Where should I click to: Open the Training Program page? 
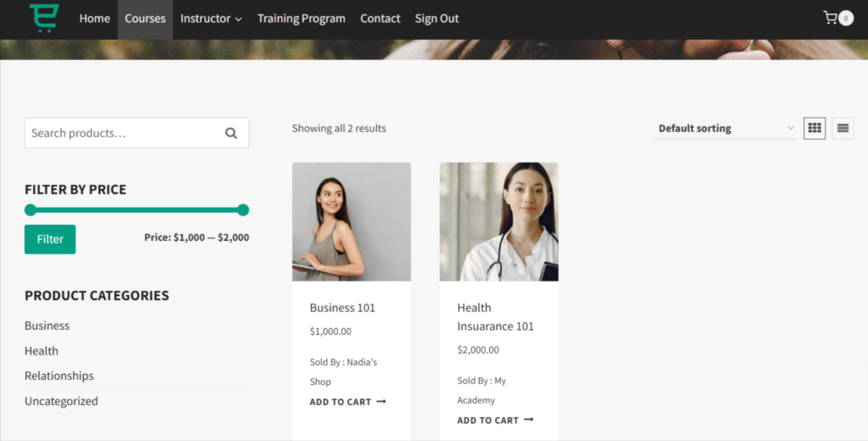click(x=301, y=19)
